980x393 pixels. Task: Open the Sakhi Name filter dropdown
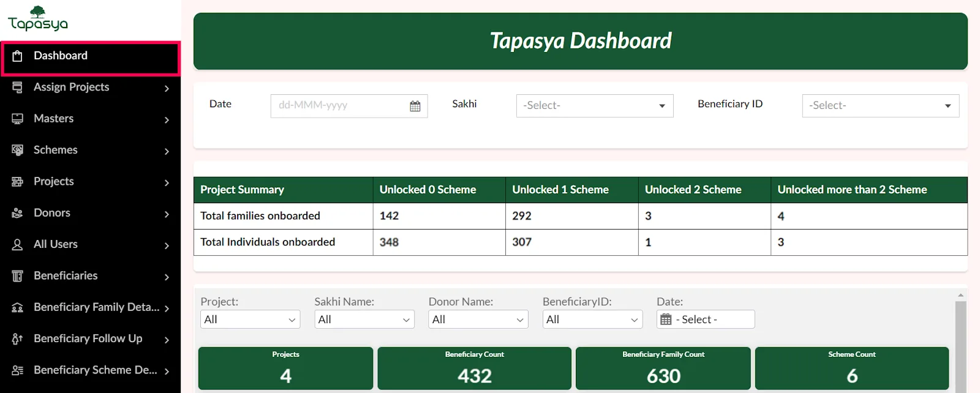tap(364, 320)
